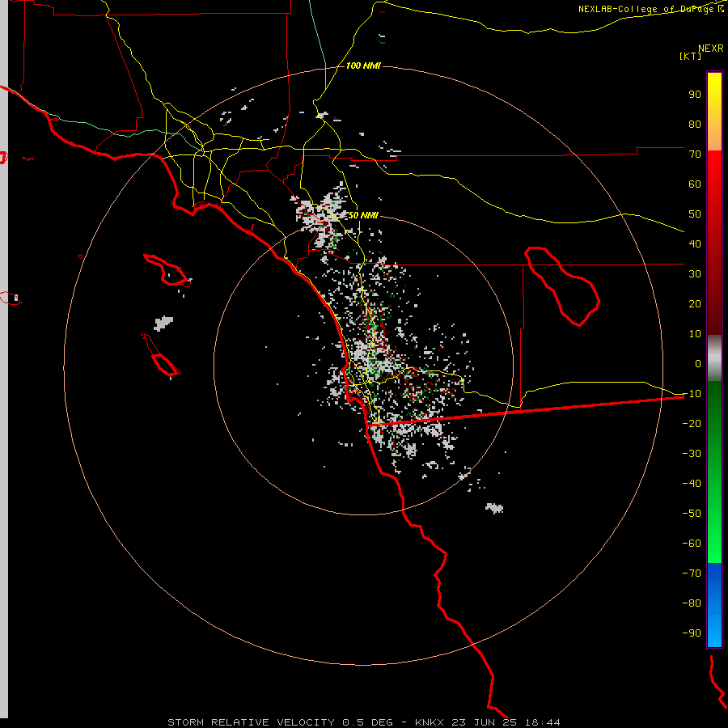Click the NEXLAB-College of DuPage credit text
The width and height of the screenshot is (728, 728).
[650, 9]
